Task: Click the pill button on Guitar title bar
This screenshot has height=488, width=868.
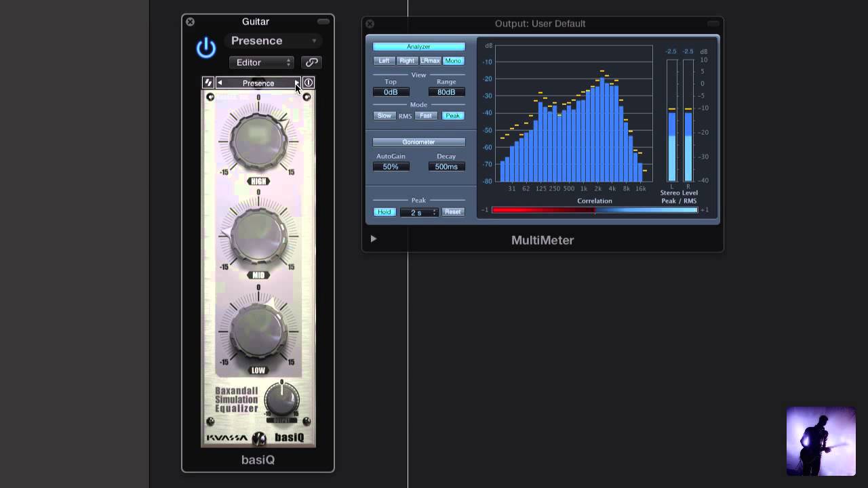Action: (323, 22)
